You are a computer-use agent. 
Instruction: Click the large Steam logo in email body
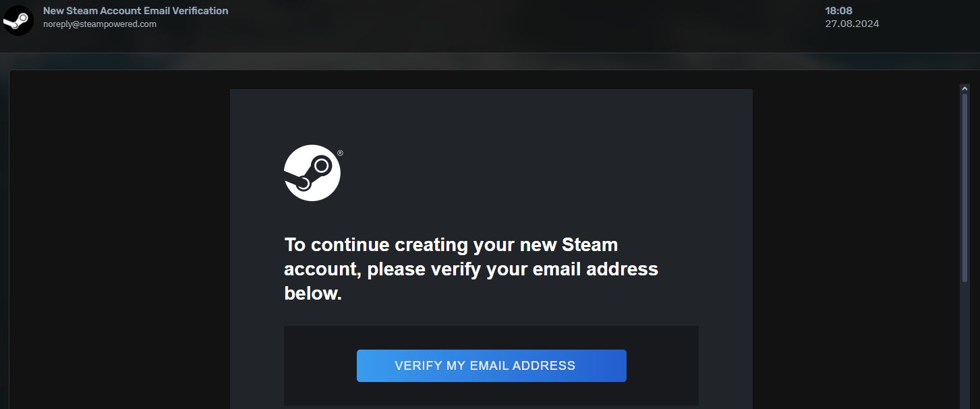pos(312,173)
